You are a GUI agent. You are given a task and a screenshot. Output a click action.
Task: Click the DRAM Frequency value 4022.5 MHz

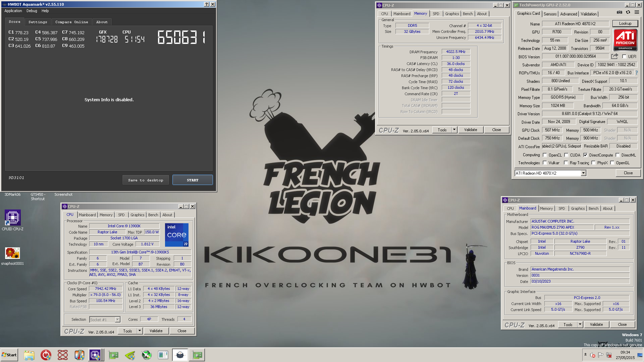click(456, 52)
